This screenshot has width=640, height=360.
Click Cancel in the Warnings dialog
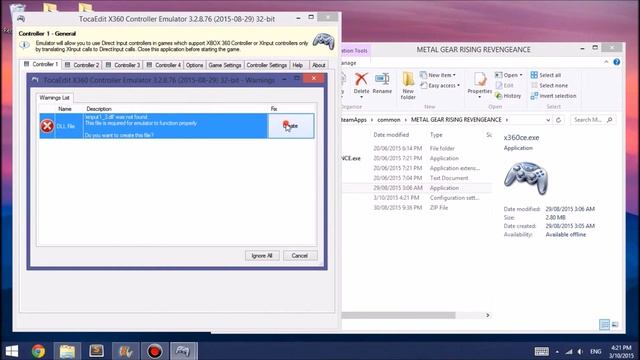[x=300, y=256]
